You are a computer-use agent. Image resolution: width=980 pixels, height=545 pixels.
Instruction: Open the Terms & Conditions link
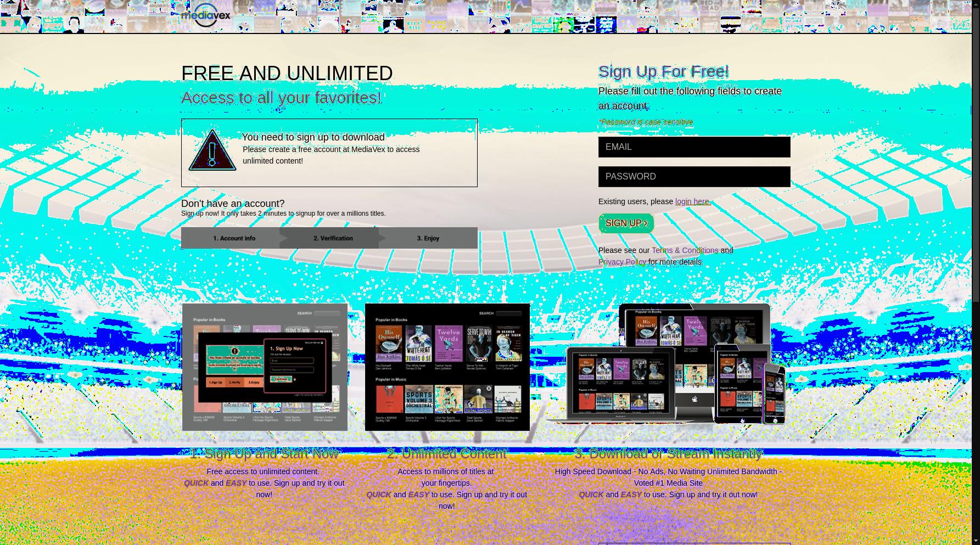685,250
